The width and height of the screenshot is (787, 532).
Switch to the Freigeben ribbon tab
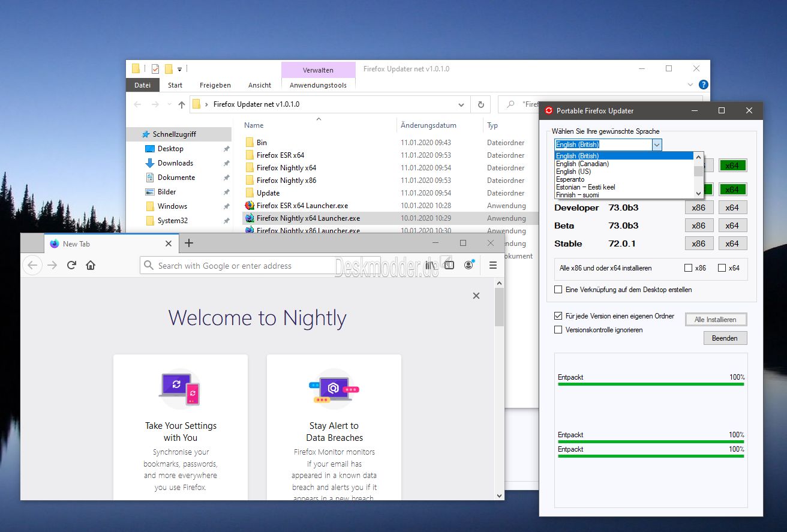(x=215, y=85)
